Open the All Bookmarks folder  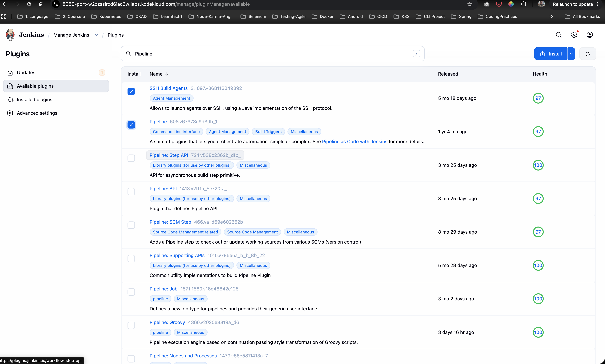(x=582, y=16)
